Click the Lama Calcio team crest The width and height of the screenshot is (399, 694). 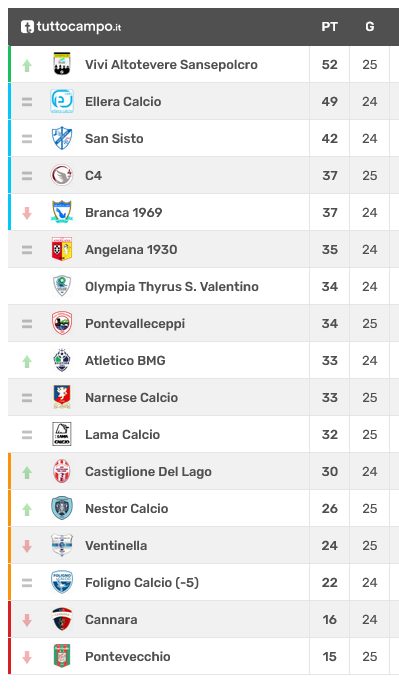(62, 434)
